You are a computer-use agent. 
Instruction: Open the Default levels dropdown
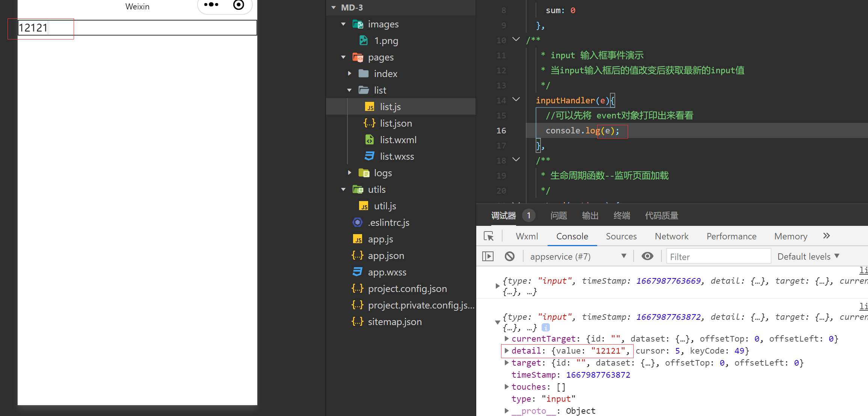click(808, 256)
